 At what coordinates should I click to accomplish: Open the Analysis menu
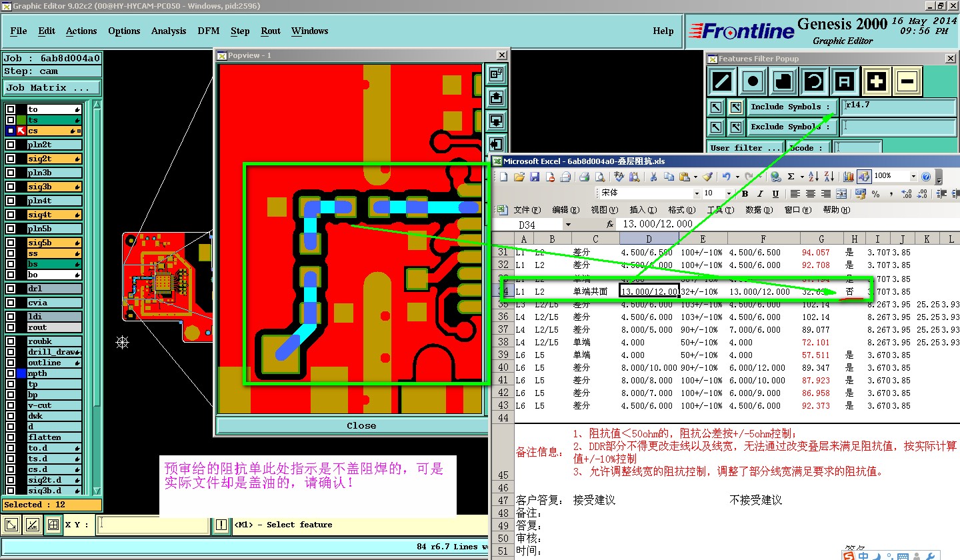pos(169,31)
